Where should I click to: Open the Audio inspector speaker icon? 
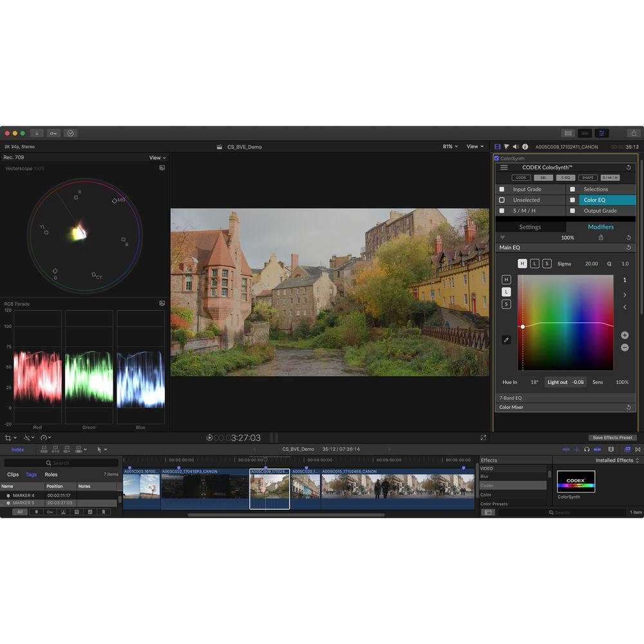[515, 147]
